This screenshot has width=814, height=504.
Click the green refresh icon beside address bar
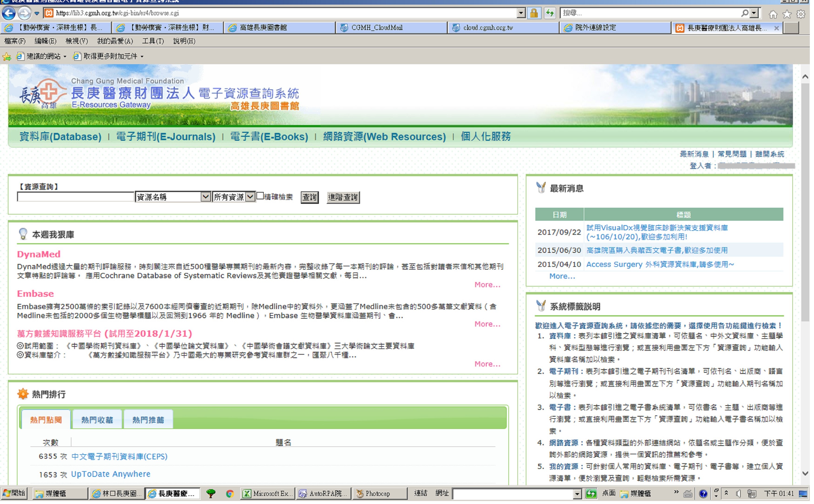pyautogui.click(x=550, y=13)
